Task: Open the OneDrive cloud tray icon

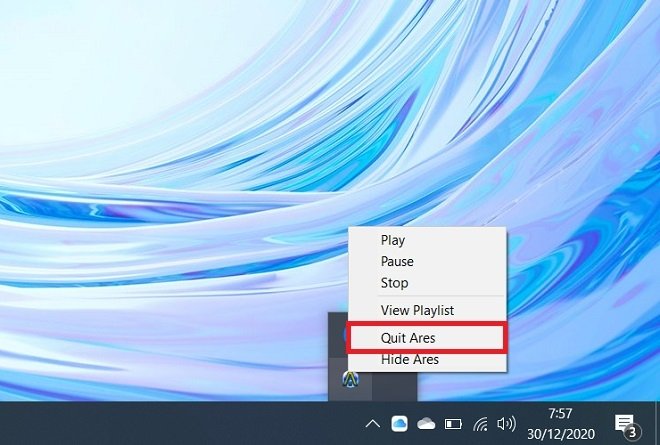Action: (426, 424)
